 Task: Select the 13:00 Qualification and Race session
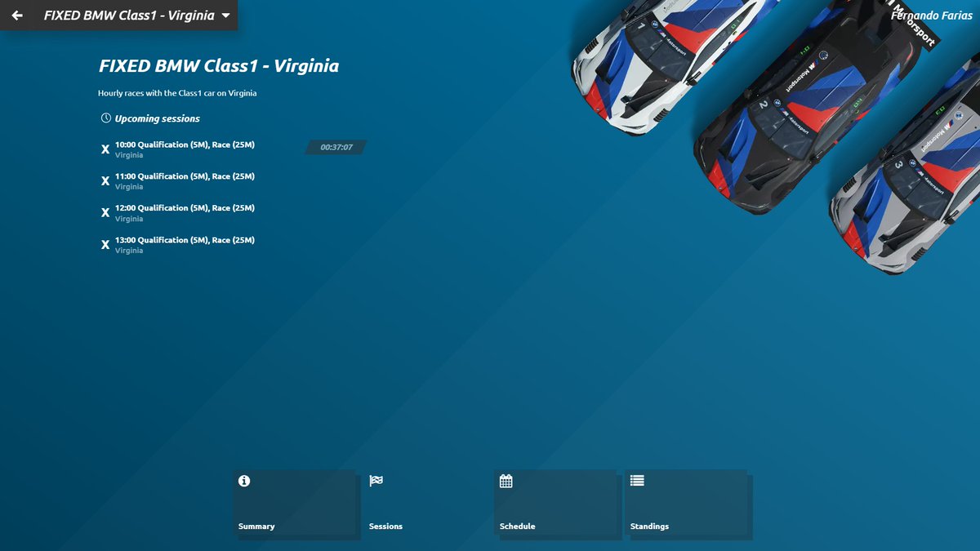click(x=185, y=240)
